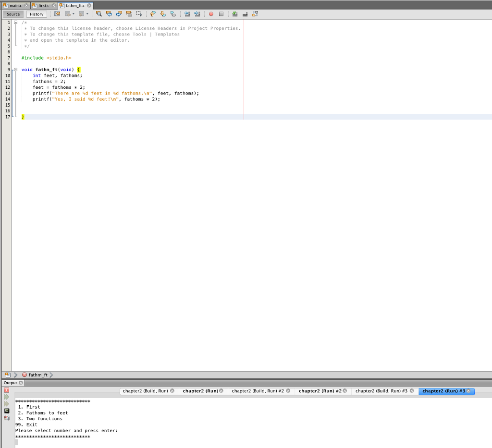The image size is (492, 448).
Task: Click the terminal icon in the Output sidebar
Action: click(x=7, y=411)
